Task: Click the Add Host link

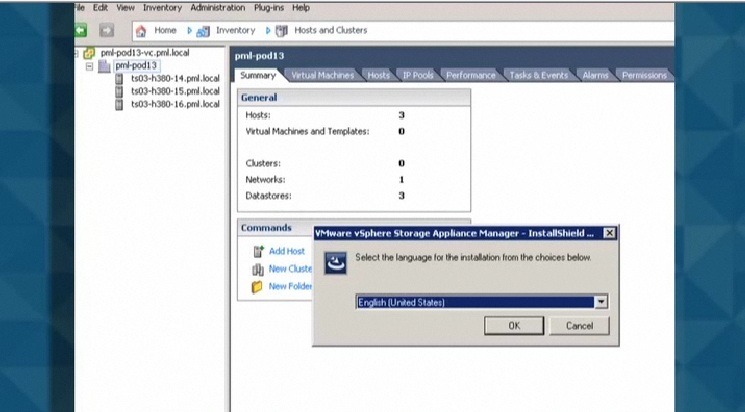Action: [287, 251]
